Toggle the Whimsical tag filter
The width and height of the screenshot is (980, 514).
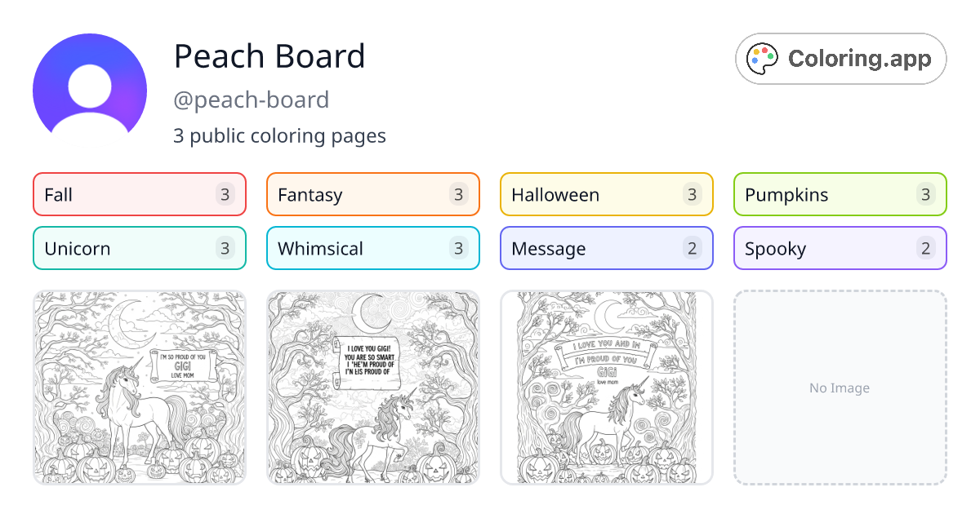(x=372, y=248)
